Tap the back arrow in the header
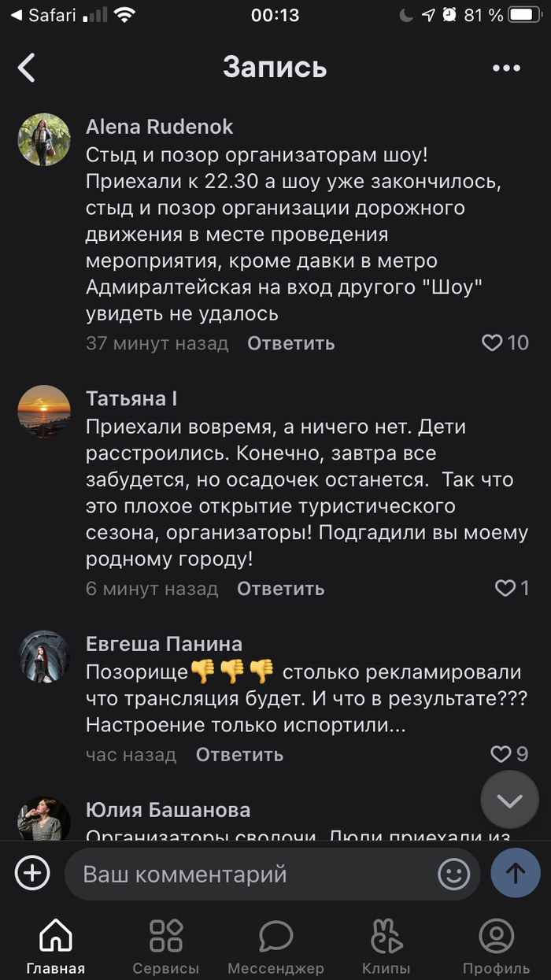551x980 pixels. point(27,68)
